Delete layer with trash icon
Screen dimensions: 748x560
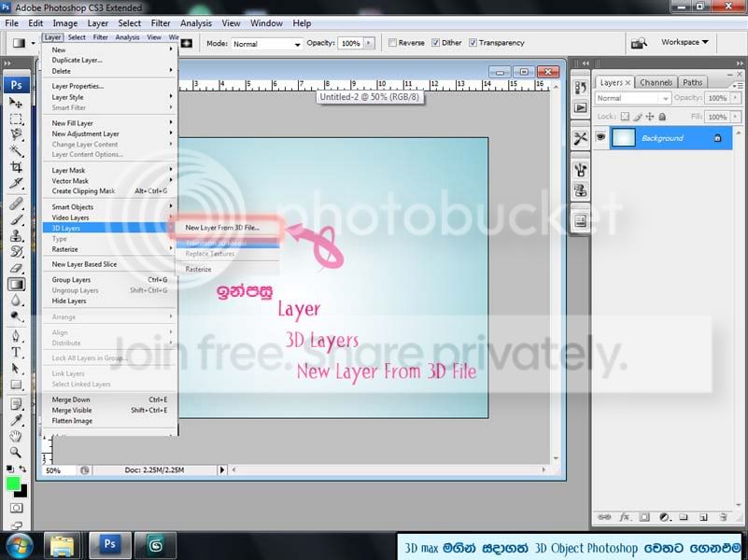(723, 517)
